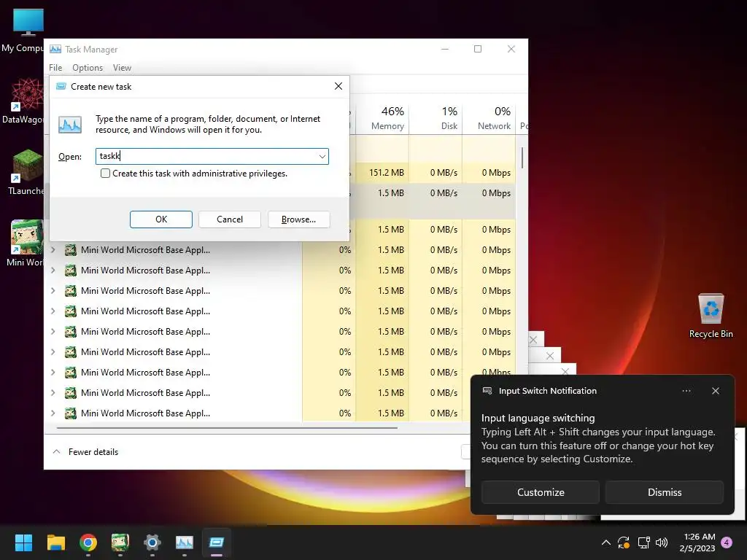This screenshot has height=560, width=747.
Task: Collapse with Fewer details chevron
Action: 57,451
